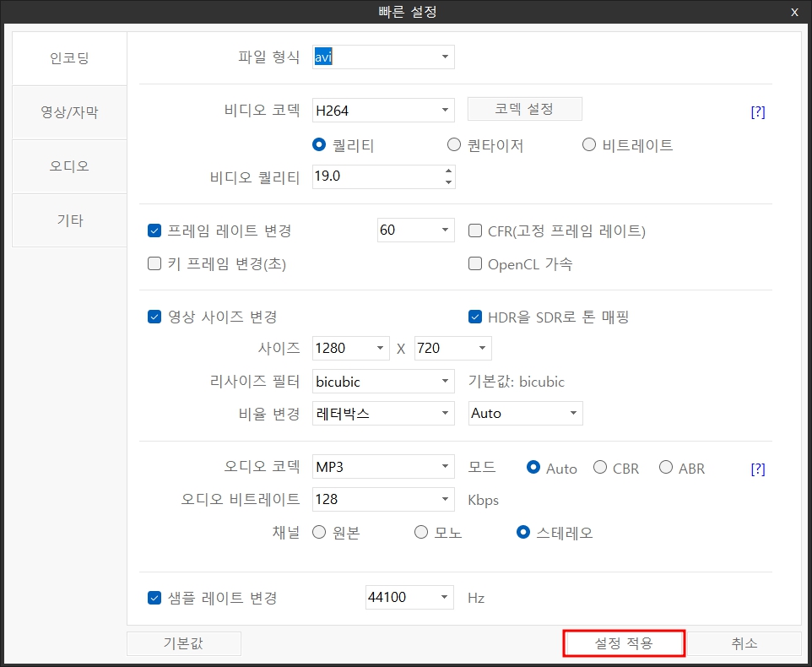The width and height of the screenshot is (812, 667).
Task: Switch to the 기타 tab
Action: pos(69,220)
